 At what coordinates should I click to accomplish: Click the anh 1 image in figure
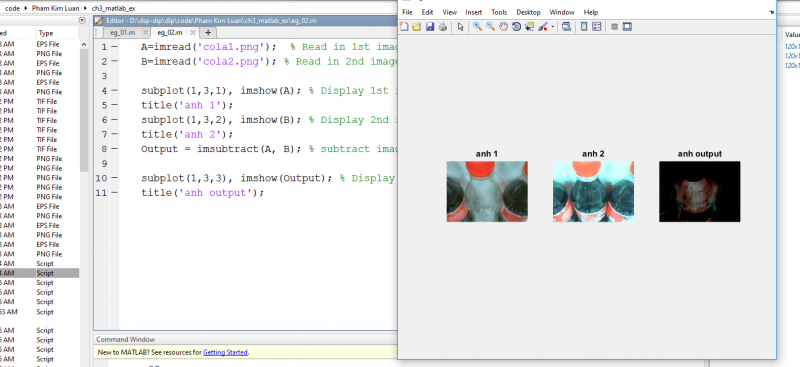click(487, 191)
